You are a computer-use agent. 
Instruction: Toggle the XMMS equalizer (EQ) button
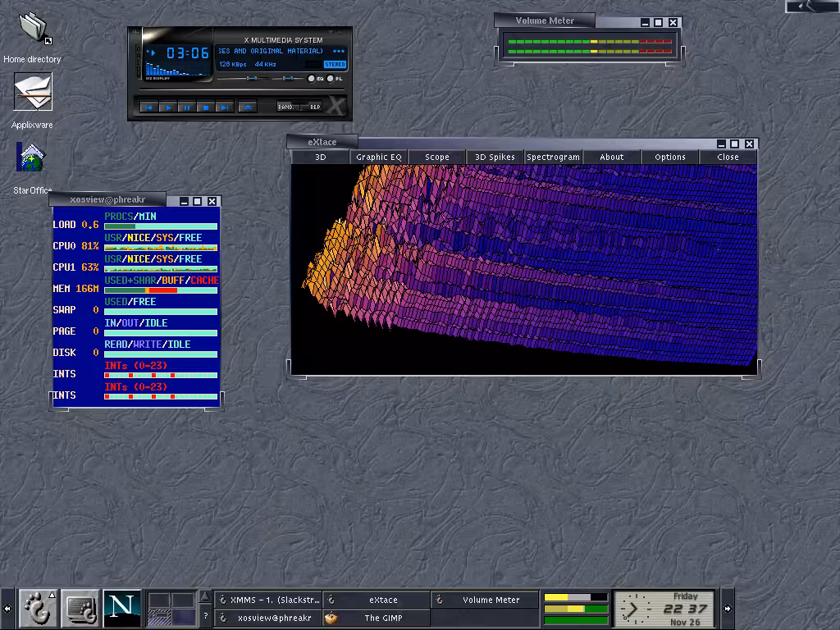313,79
